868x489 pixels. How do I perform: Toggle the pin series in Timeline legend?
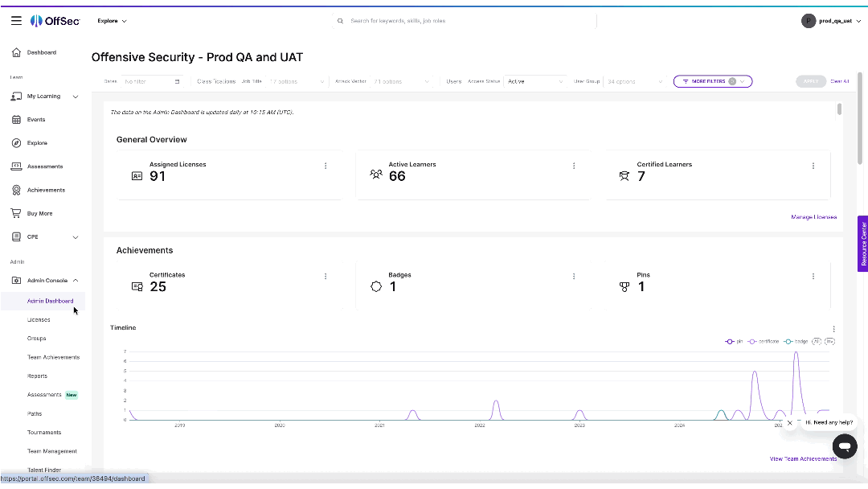(x=734, y=341)
